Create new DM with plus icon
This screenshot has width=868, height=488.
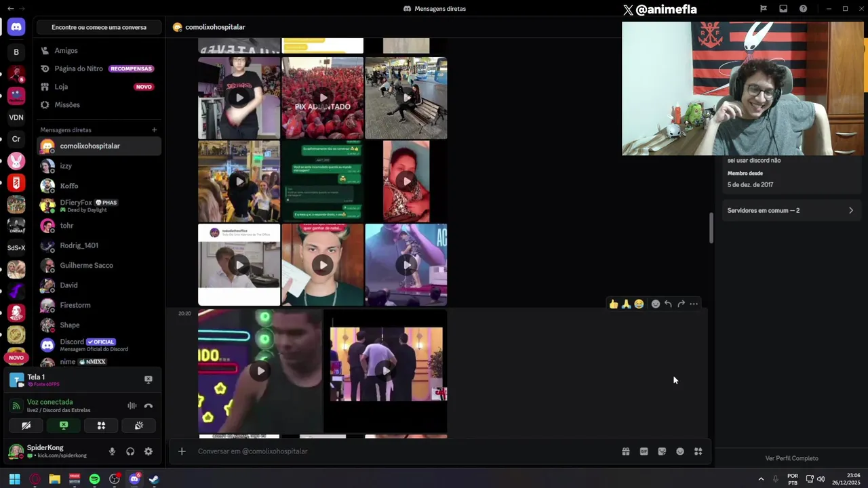point(154,130)
